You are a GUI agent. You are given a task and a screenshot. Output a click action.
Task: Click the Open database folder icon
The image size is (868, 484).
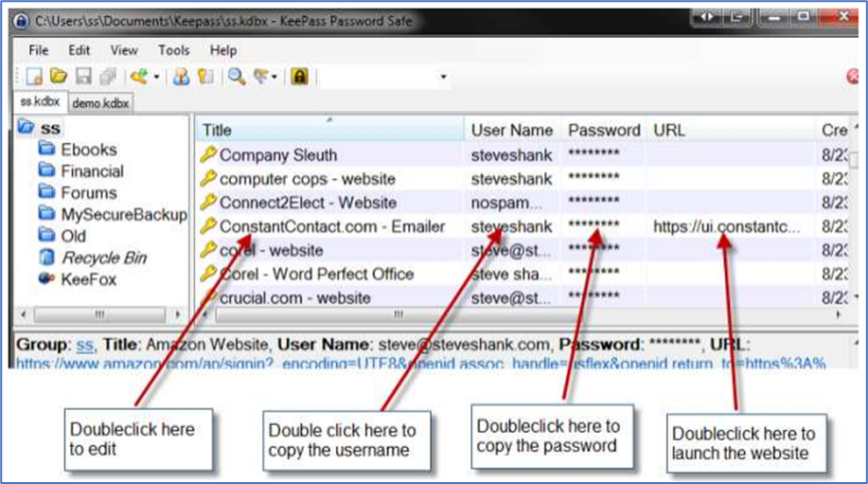pos(59,76)
